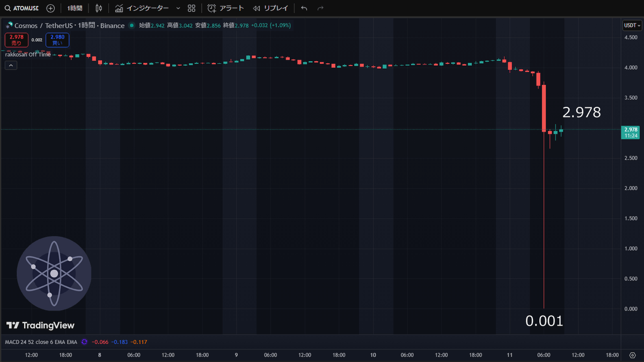644x362 pixels.
Task: Open the 1時間 timeframe selector
Action: click(74, 8)
